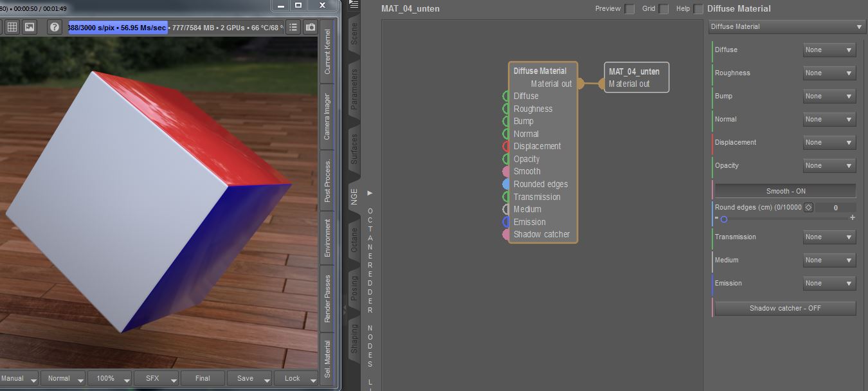868x391 pixels.
Task: Open the Parameters side tab
Action: click(x=354, y=89)
